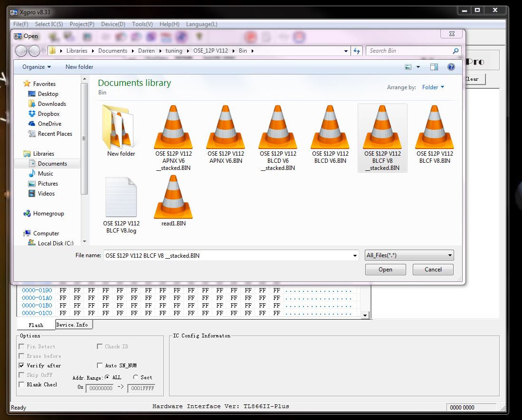Screen dimensions: 522x420
Task: Select OSE S12P V112 BLCF V8.log file
Action: pos(121,205)
